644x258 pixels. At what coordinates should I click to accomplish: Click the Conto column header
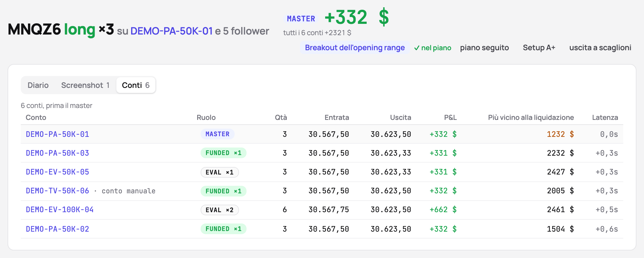coord(36,117)
